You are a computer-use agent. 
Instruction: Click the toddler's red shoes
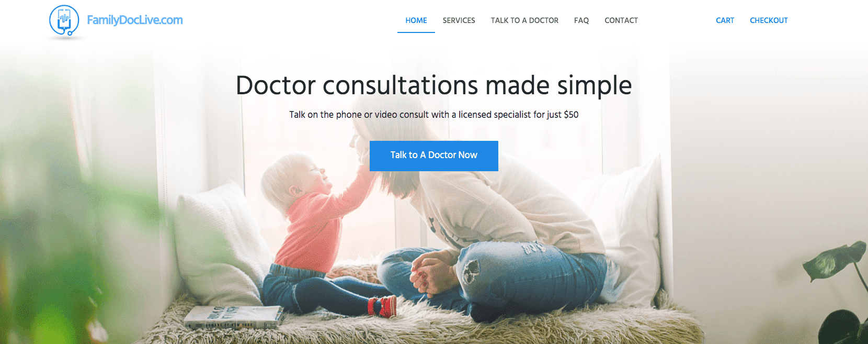[382, 306]
